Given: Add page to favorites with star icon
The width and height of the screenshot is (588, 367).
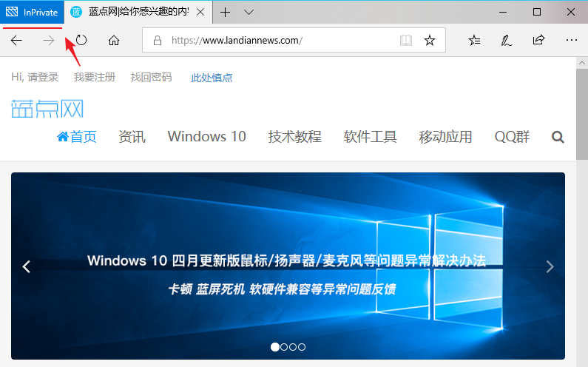Looking at the screenshot, I should (430, 40).
